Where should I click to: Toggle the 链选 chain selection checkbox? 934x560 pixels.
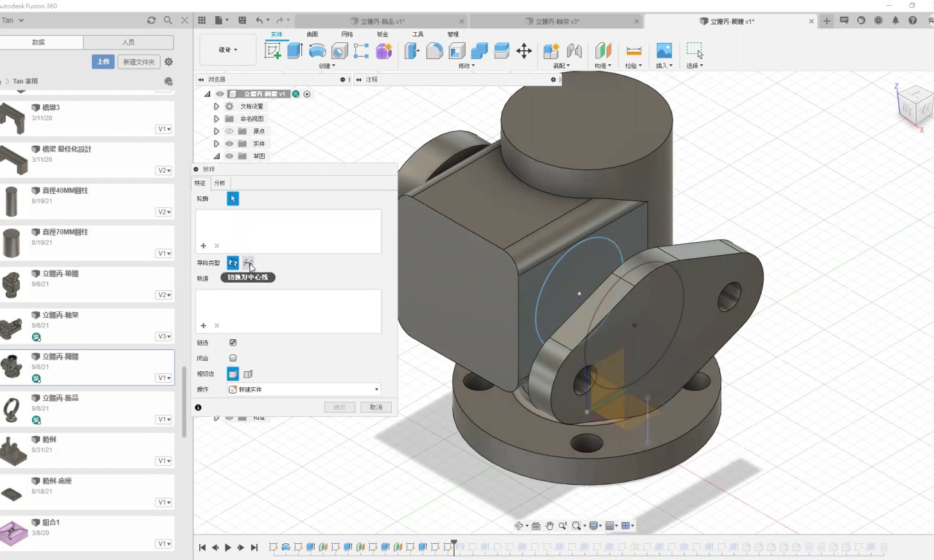click(x=233, y=343)
